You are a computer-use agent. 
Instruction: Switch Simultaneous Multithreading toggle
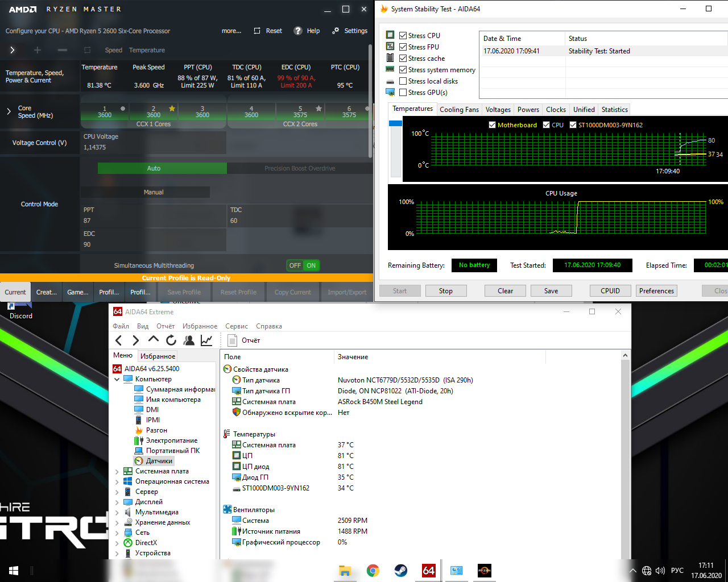[x=303, y=265]
